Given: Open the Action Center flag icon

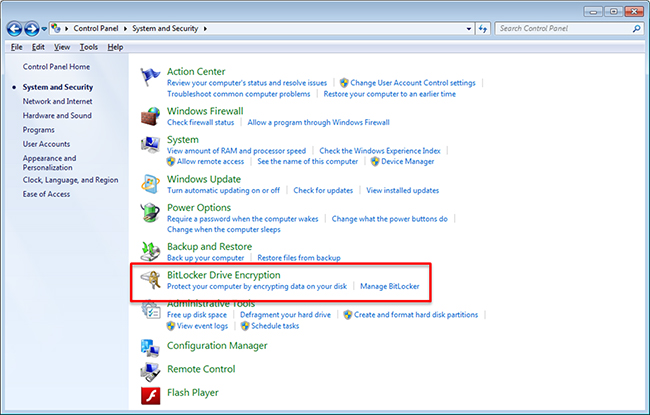Looking at the screenshot, I should [150, 77].
